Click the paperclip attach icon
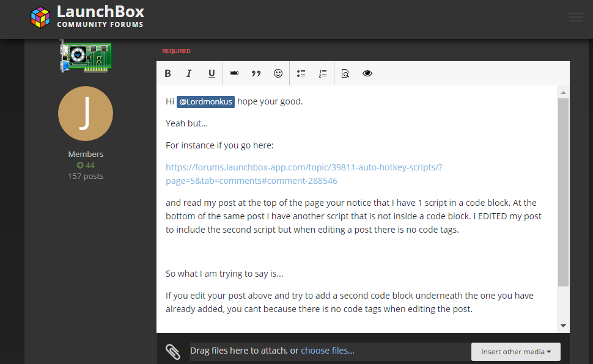Viewport: 593px width, 364px height. click(x=173, y=351)
